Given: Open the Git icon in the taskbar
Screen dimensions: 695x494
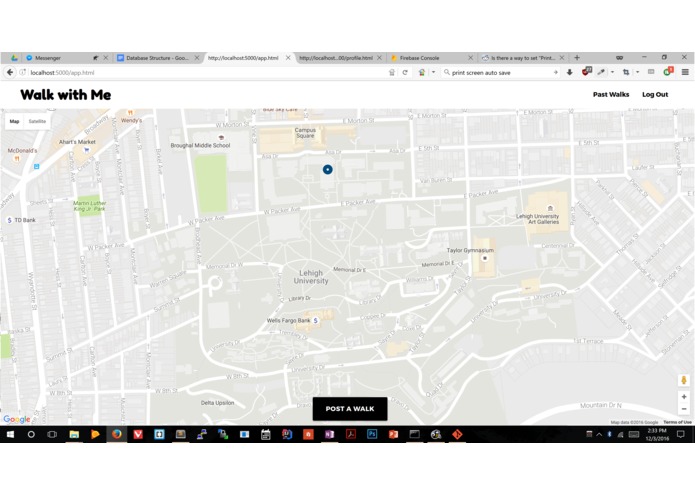Looking at the screenshot, I should [x=457, y=434].
